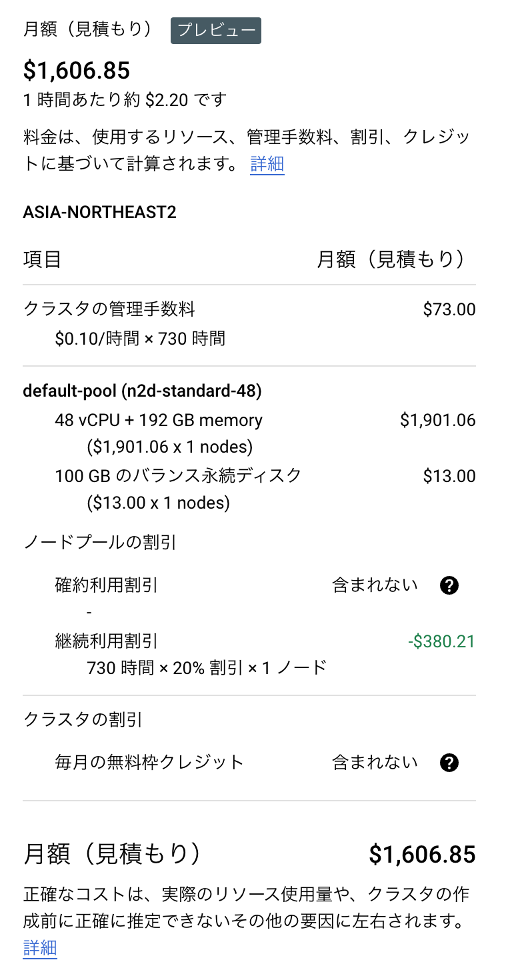Click the 1 時間あたり約 $2.20 hourly rate text
Screen dimensions: 508x980
(x=125, y=100)
